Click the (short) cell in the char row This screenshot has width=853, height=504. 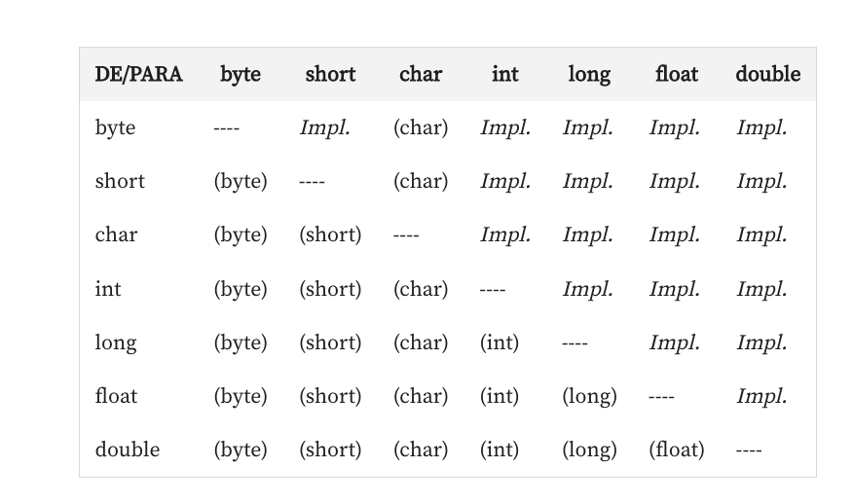330,234
